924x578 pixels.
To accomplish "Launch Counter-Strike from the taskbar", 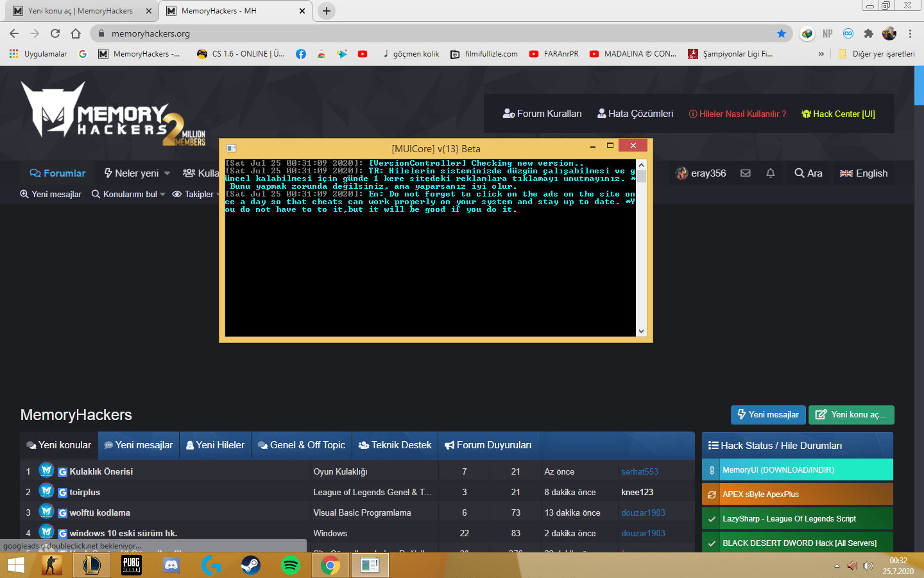I will click(x=52, y=565).
